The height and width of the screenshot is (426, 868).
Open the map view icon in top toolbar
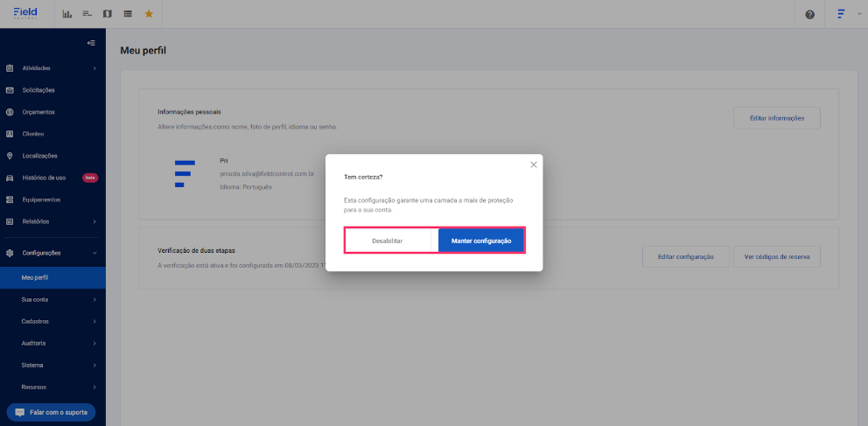108,14
